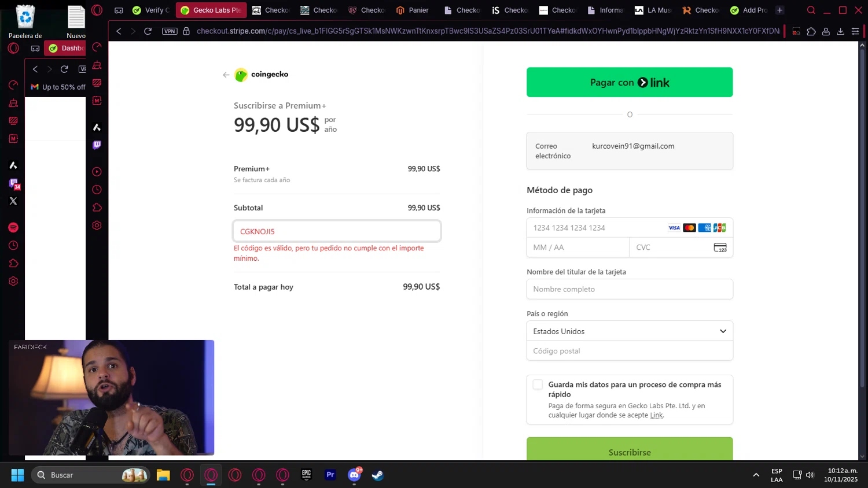This screenshot has height=488, width=868.
Task: Click 'ESP LAA' language indicator
Action: (x=777, y=475)
